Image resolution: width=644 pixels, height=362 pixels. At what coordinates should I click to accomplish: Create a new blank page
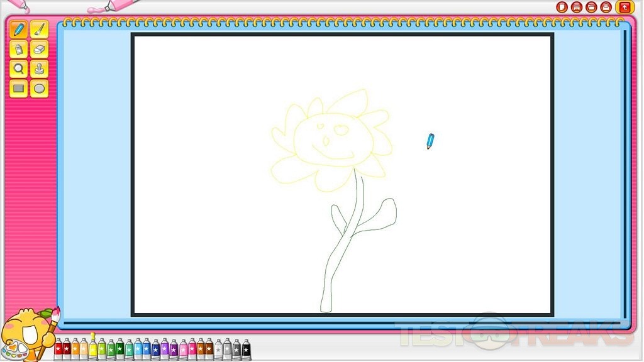coord(562,7)
